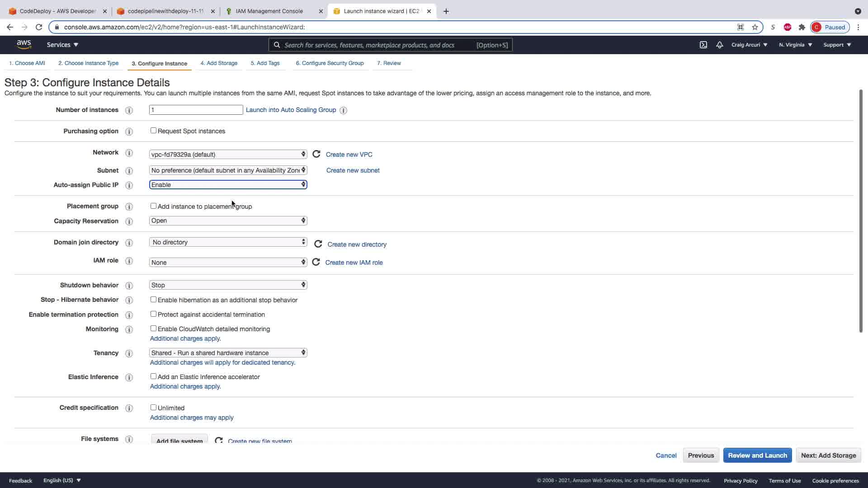Image resolution: width=868 pixels, height=488 pixels.
Task: Click the IAM role refresh icon
Action: [316, 262]
